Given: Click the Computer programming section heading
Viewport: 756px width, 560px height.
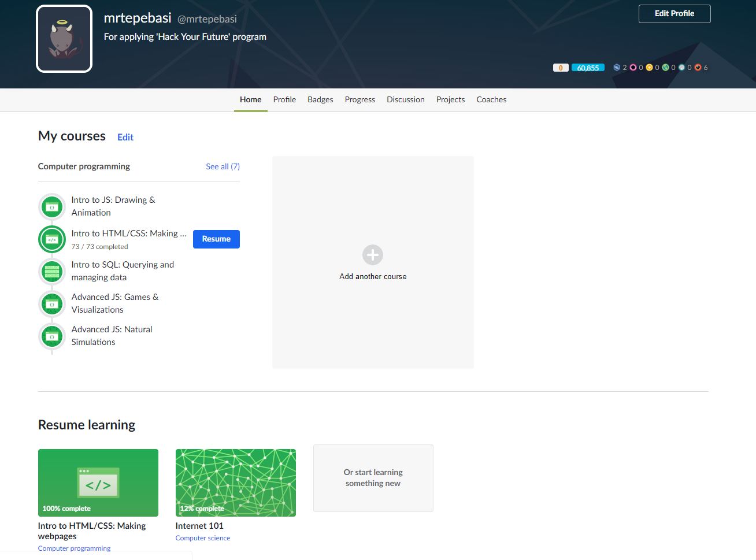Looking at the screenshot, I should (84, 166).
